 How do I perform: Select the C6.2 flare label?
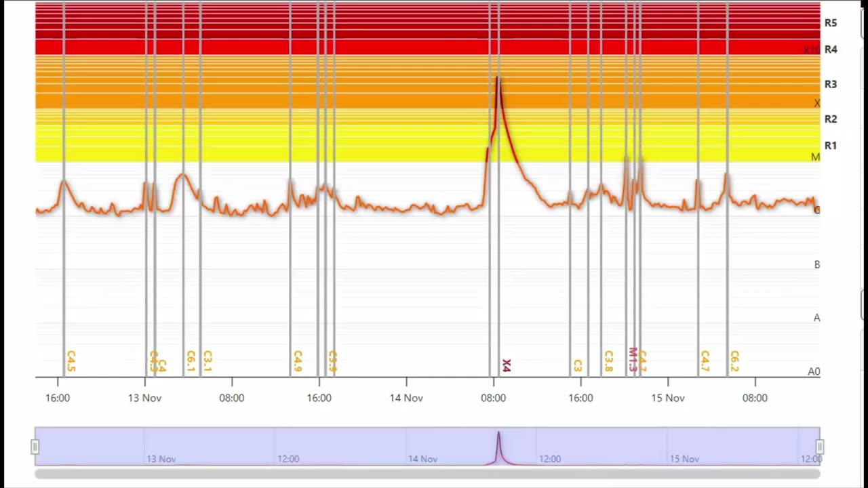click(x=734, y=361)
